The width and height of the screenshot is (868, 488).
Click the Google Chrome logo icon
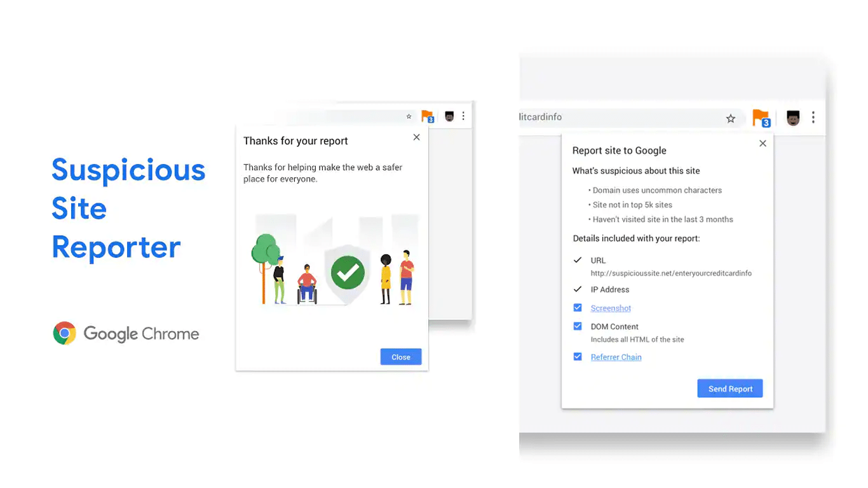point(64,333)
